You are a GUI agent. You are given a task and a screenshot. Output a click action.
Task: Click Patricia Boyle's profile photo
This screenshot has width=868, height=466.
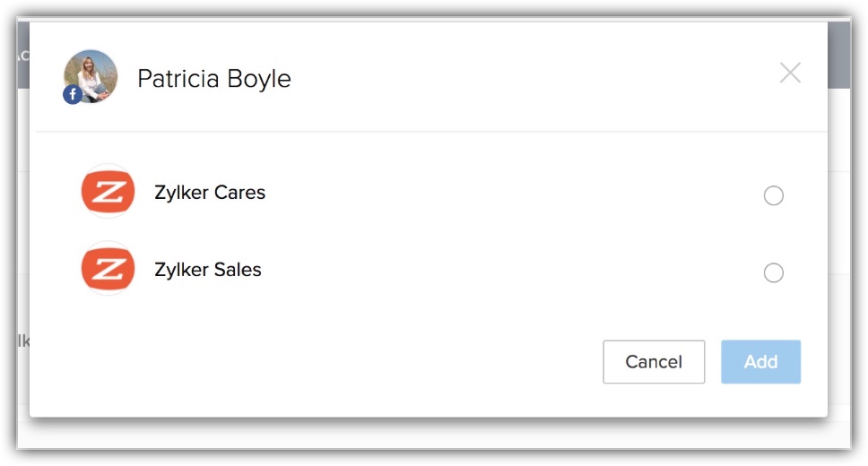(91, 74)
